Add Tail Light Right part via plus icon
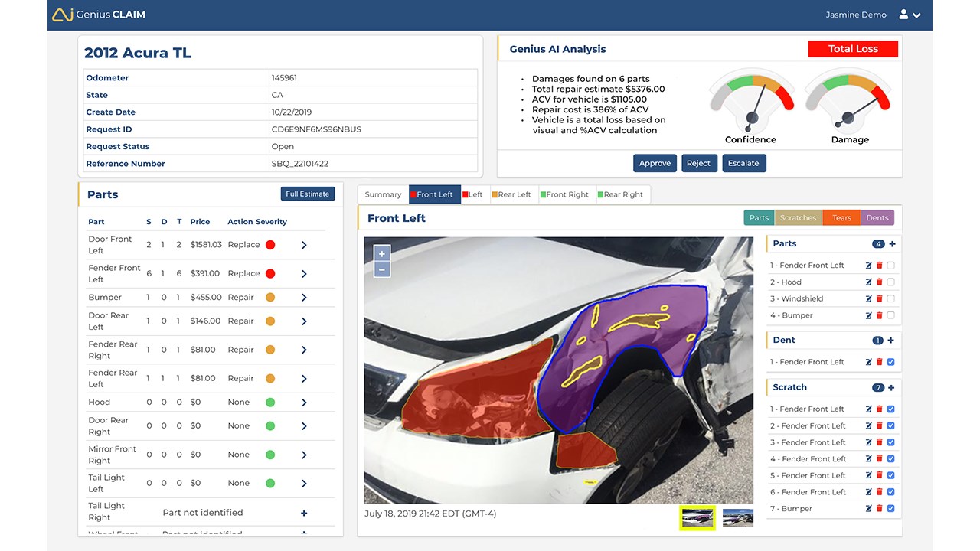 pos(304,514)
